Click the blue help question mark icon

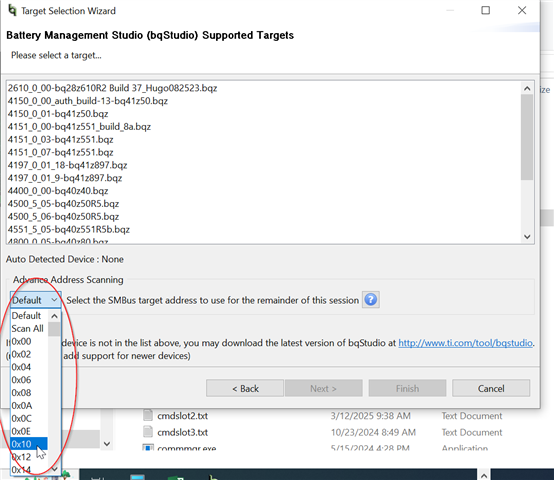click(371, 300)
